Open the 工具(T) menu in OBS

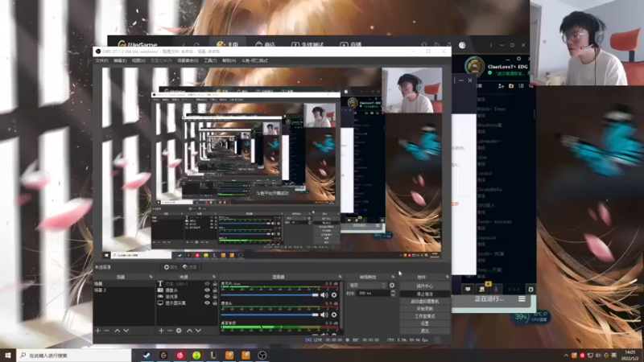[210, 61]
